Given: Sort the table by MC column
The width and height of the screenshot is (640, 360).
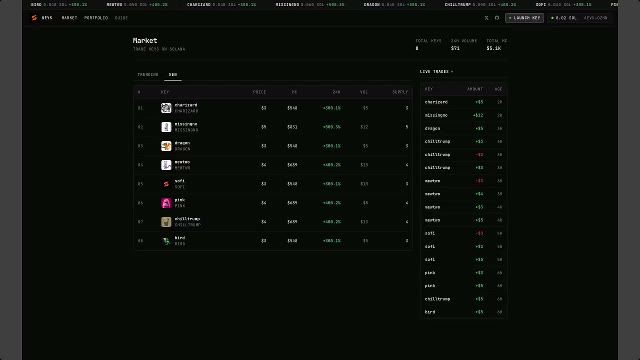Looking at the screenshot, I should coord(294,92).
